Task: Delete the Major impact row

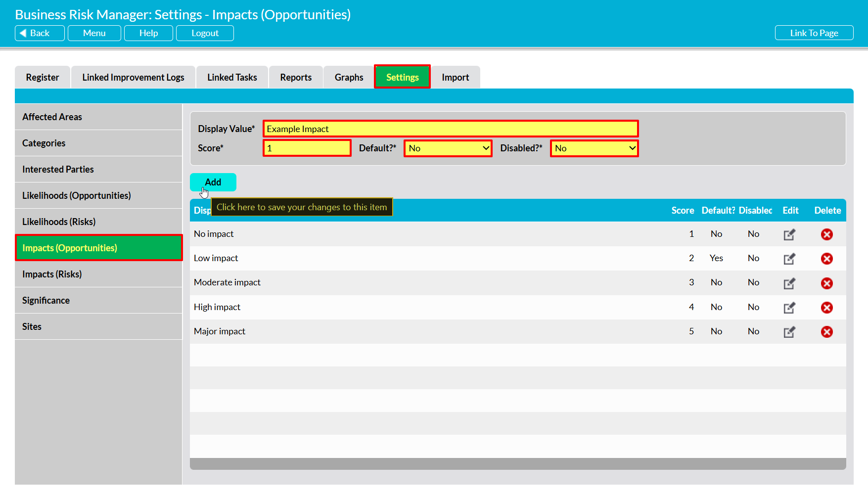Action: (x=827, y=332)
